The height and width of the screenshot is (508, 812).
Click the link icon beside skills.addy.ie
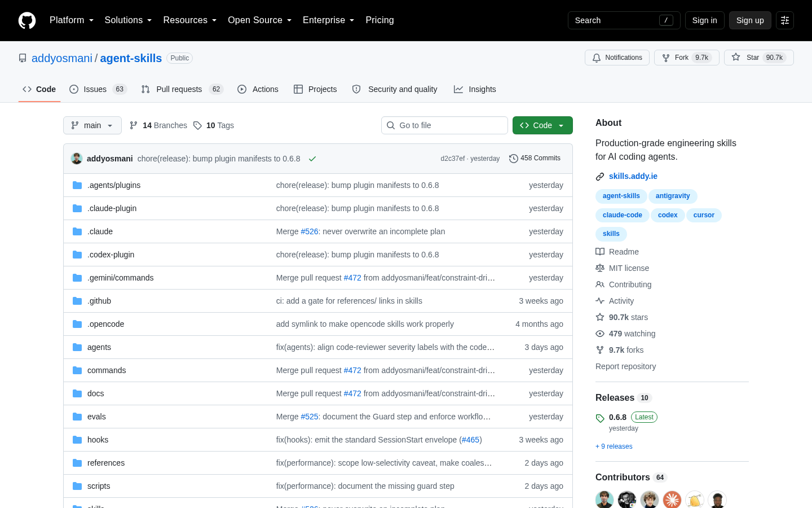click(600, 177)
